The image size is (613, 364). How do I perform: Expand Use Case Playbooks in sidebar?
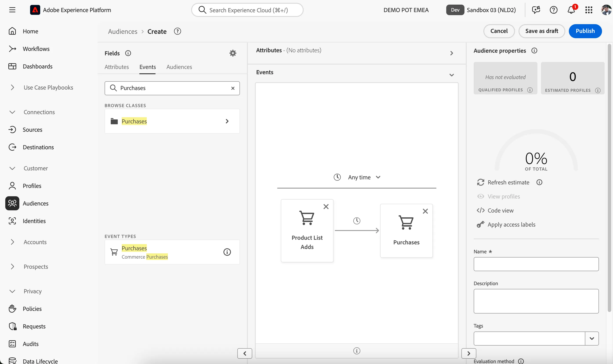point(12,87)
